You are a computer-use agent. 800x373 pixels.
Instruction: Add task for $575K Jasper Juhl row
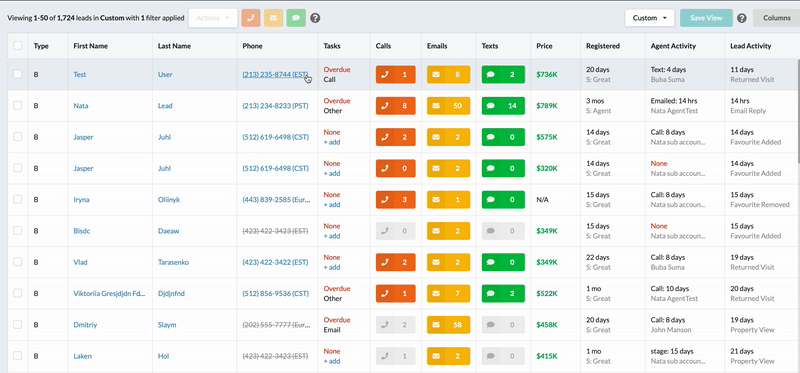(332, 142)
